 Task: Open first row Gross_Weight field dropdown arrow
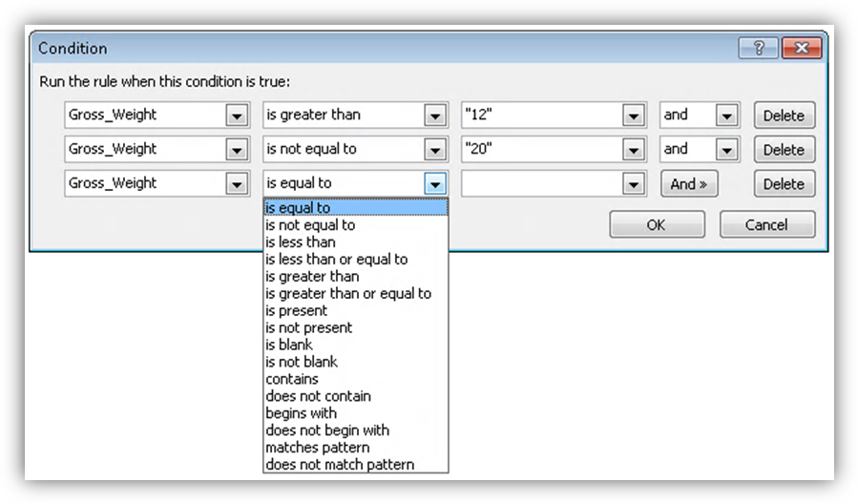tap(237, 115)
